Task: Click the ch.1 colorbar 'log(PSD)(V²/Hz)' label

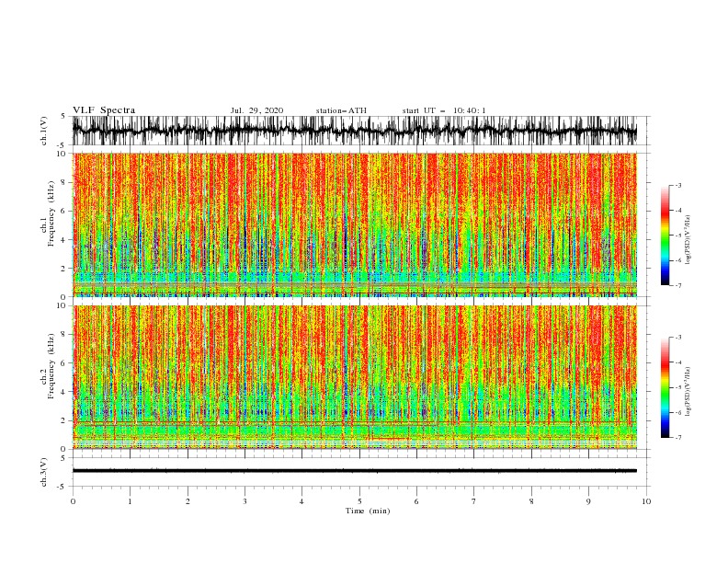Action: pyautogui.click(x=688, y=240)
